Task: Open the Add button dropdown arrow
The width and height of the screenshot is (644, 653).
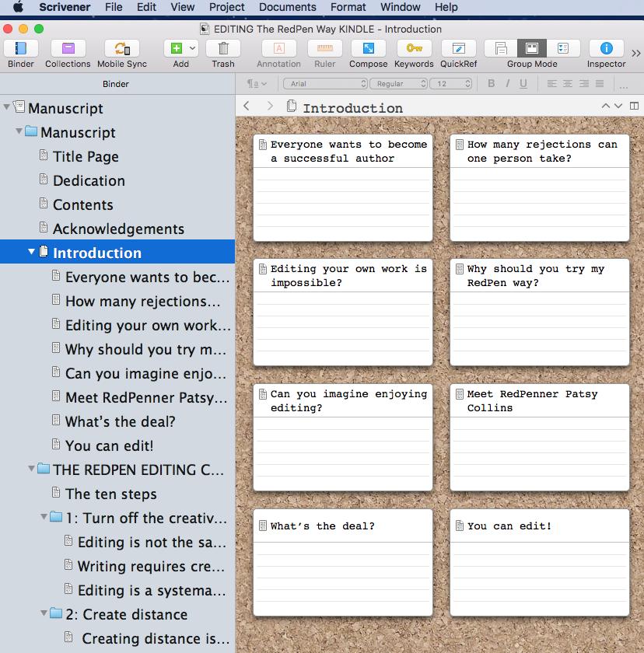Action: 192,48
